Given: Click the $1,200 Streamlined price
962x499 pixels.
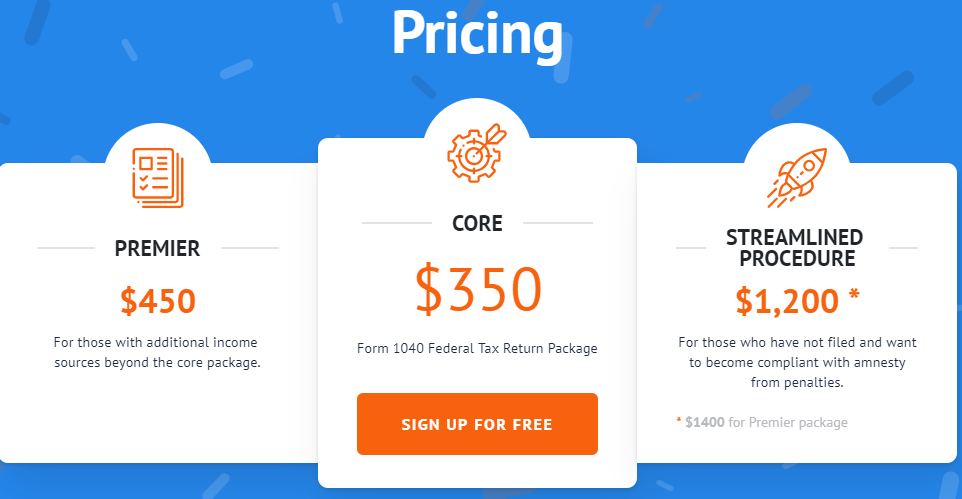Looking at the screenshot, I should (787, 301).
